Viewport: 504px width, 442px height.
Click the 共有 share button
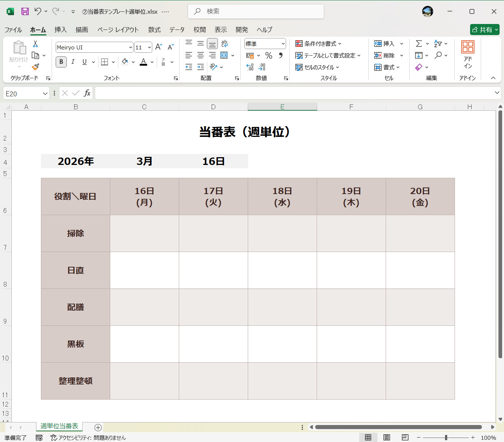coord(484,30)
